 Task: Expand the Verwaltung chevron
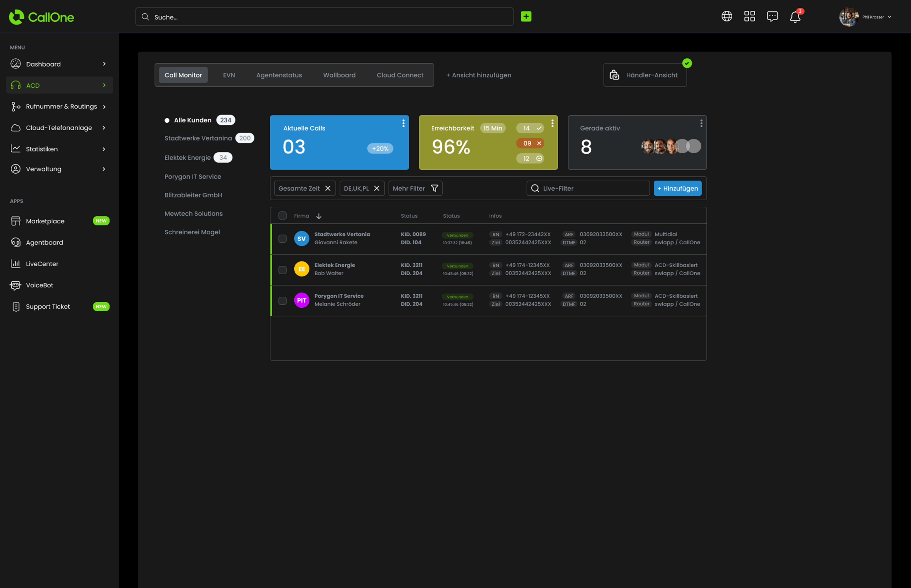tap(104, 169)
